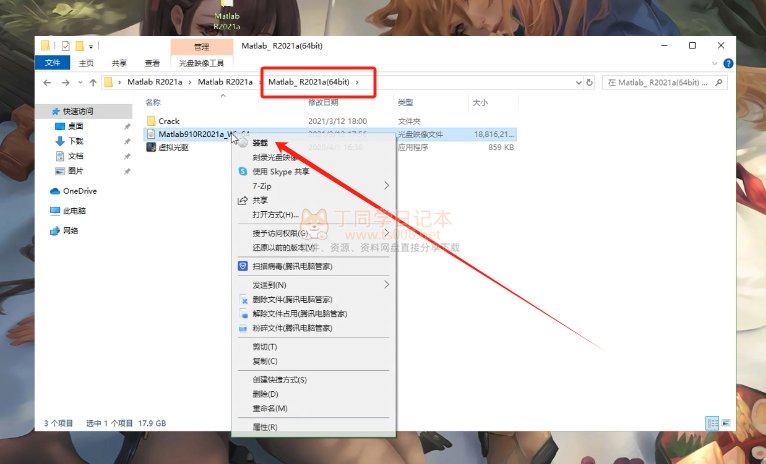
Task: Collapse the ribbon with the chevron
Action: (x=714, y=63)
